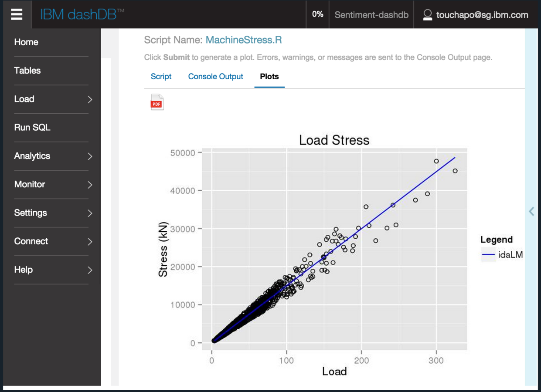This screenshot has width=541, height=392.
Task: Open touchapo@sg.ibm.com account menu
Action: (x=482, y=15)
